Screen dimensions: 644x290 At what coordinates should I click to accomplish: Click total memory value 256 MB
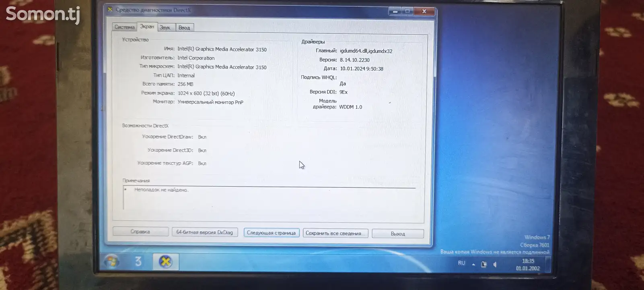point(185,84)
